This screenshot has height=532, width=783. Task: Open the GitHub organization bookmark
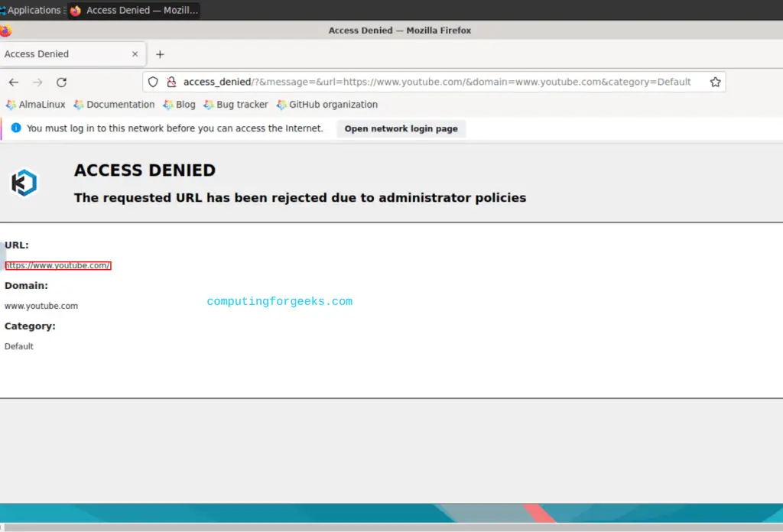327,105
